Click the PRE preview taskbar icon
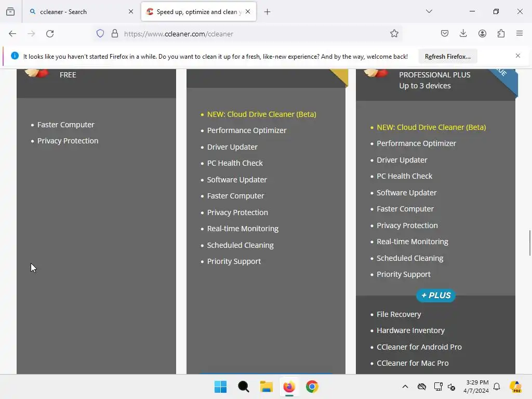The height and width of the screenshot is (399, 532). (515, 387)
